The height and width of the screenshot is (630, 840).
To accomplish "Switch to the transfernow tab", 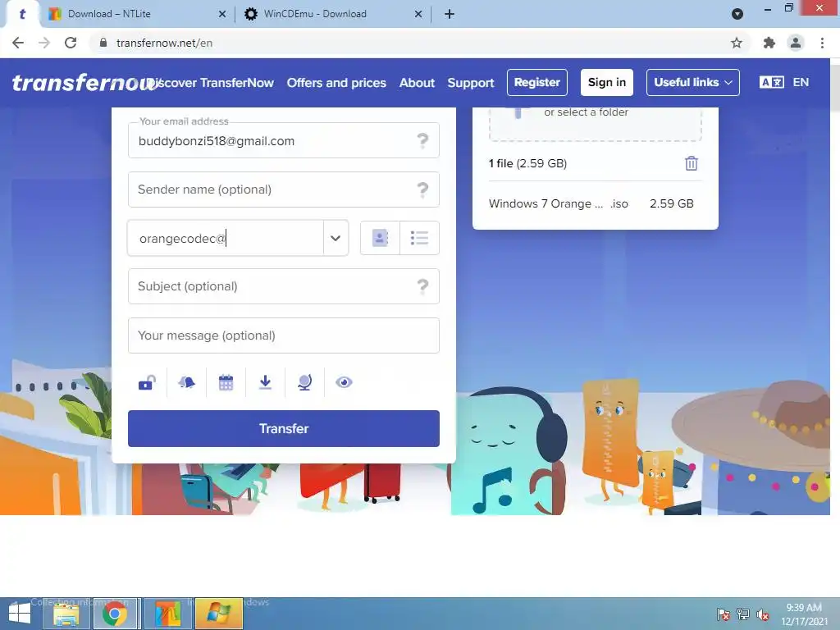I will [x=22, y=14].
